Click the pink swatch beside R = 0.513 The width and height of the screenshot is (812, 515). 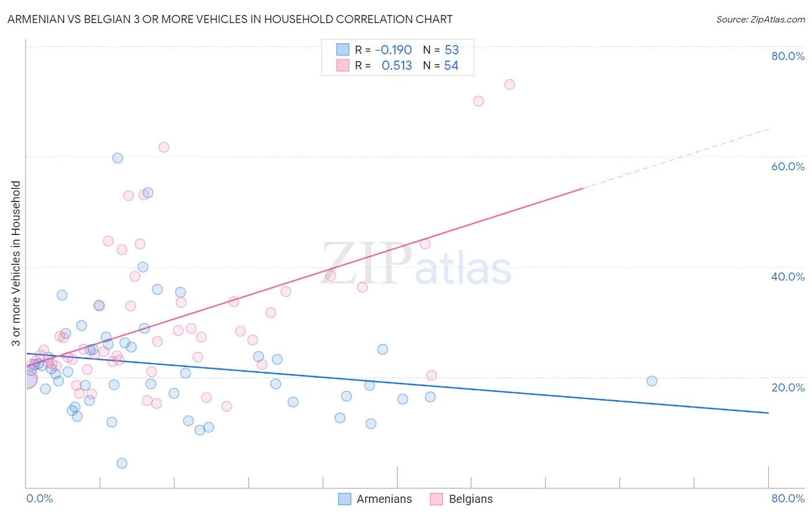click(x=342, y=65)
